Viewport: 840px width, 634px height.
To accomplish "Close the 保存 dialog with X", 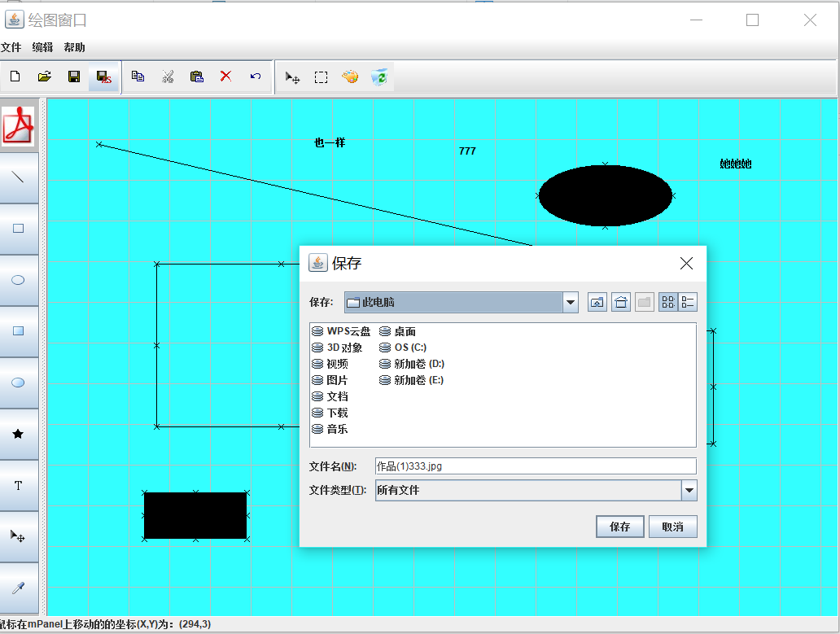I will (686, 263).
